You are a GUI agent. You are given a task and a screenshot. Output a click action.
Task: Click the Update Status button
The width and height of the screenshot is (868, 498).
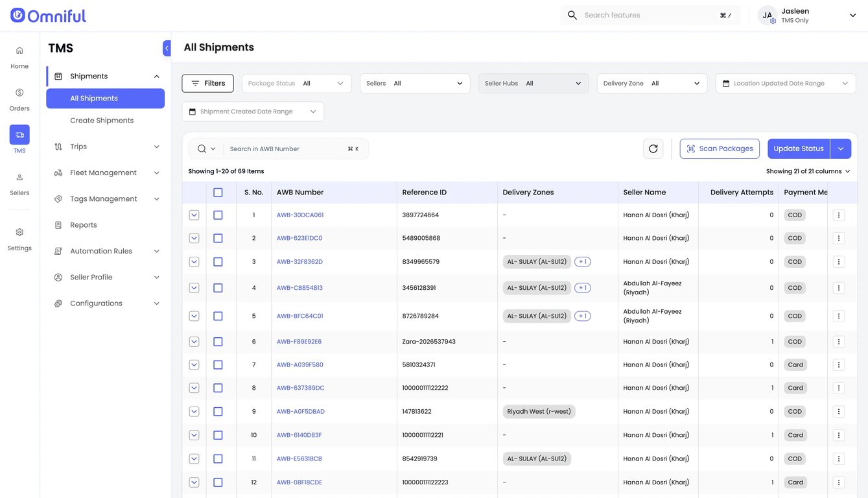tap(799, 148)
